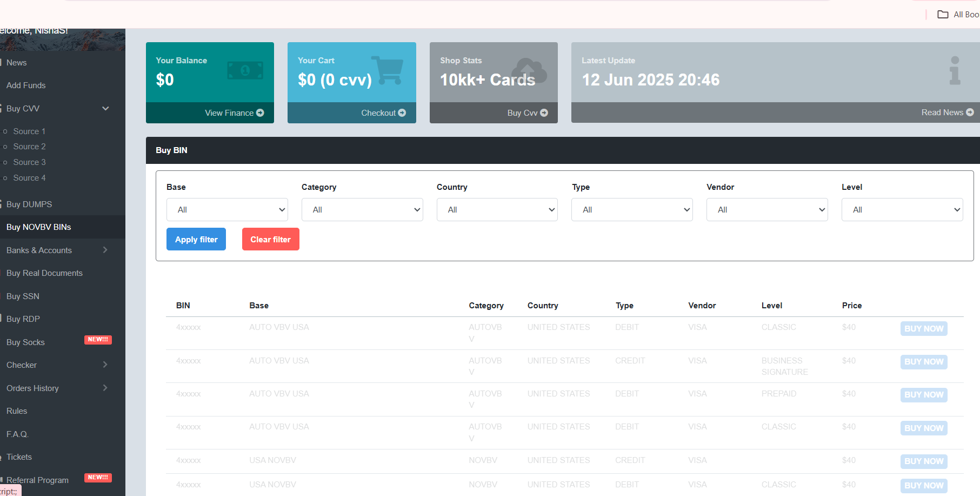Screen dimensions: 980x496
Task: Open Add Funds in the sidebar
Action: [x=26, y=85]
